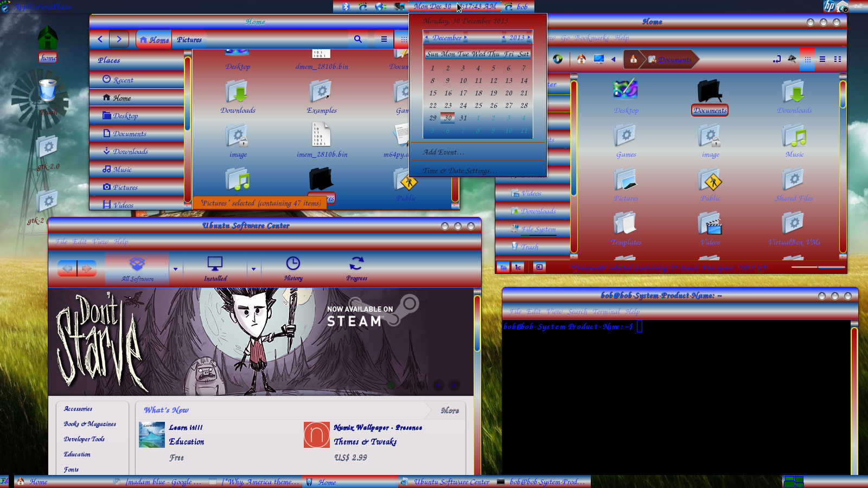The width and height of the screenshot is (868, 488).
Task: Toggle location entry icon in rear Home window
Action: coord(776,59)
